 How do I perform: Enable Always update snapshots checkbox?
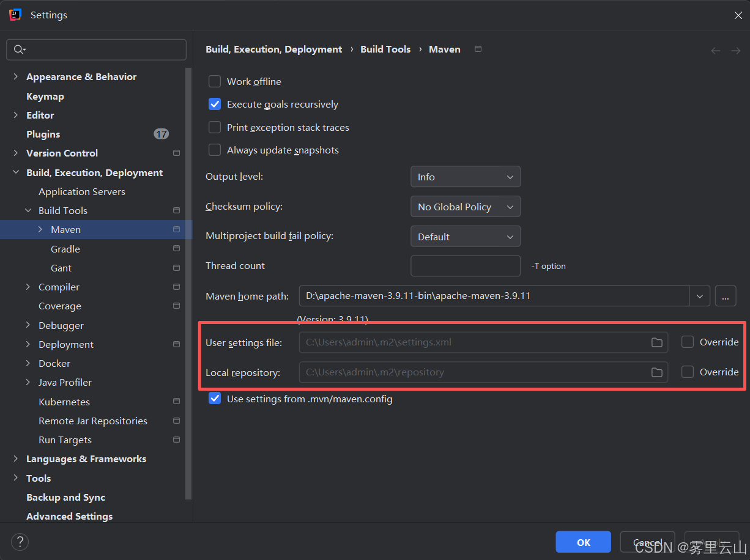[215, 150]
